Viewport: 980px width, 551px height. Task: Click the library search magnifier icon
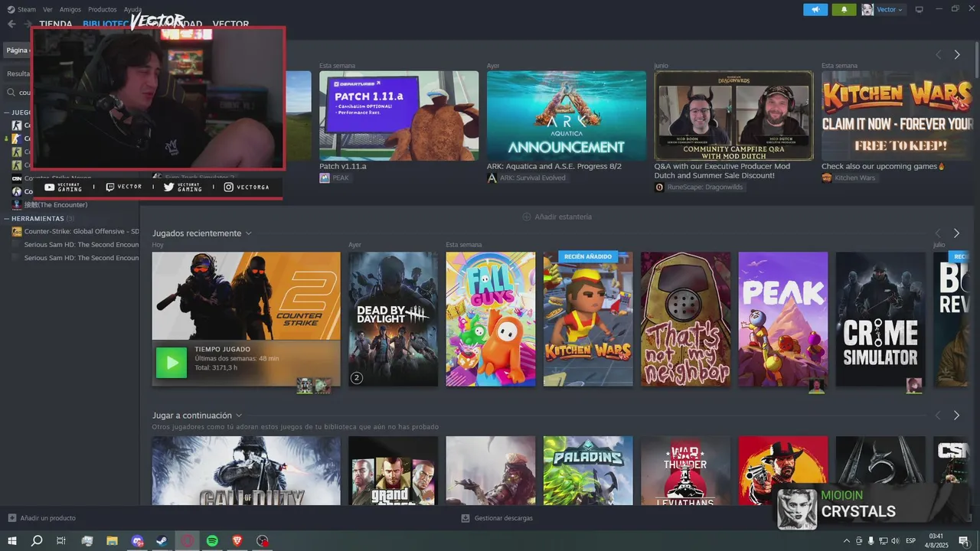coord(11,93)
